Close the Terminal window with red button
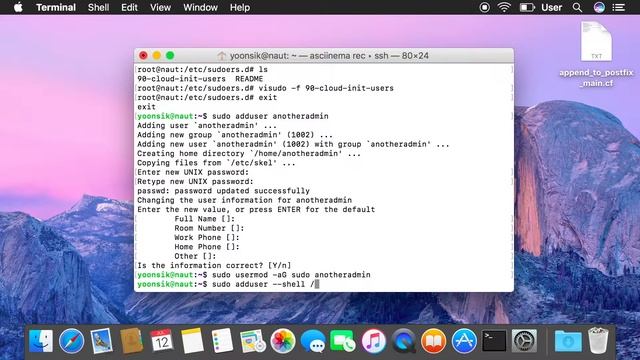Screen dimensions: 640x360 [143, 56]
